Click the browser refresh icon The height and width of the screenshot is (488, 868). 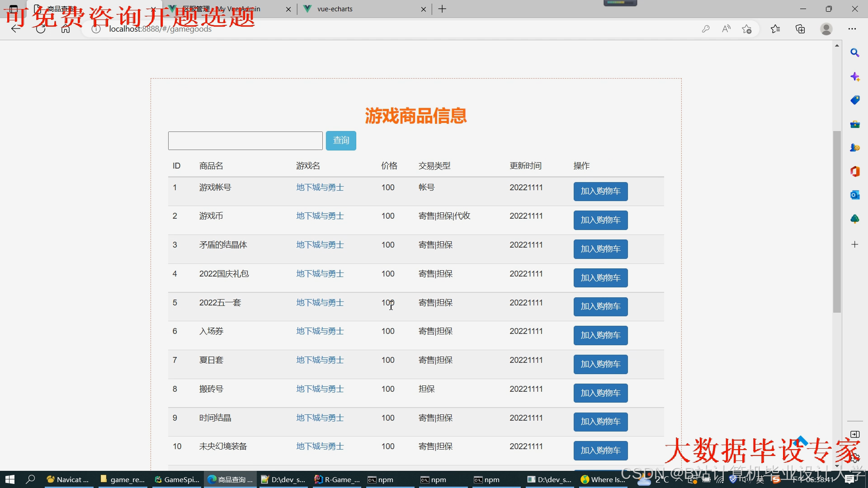pyautogui.click(x=41, y=29)
